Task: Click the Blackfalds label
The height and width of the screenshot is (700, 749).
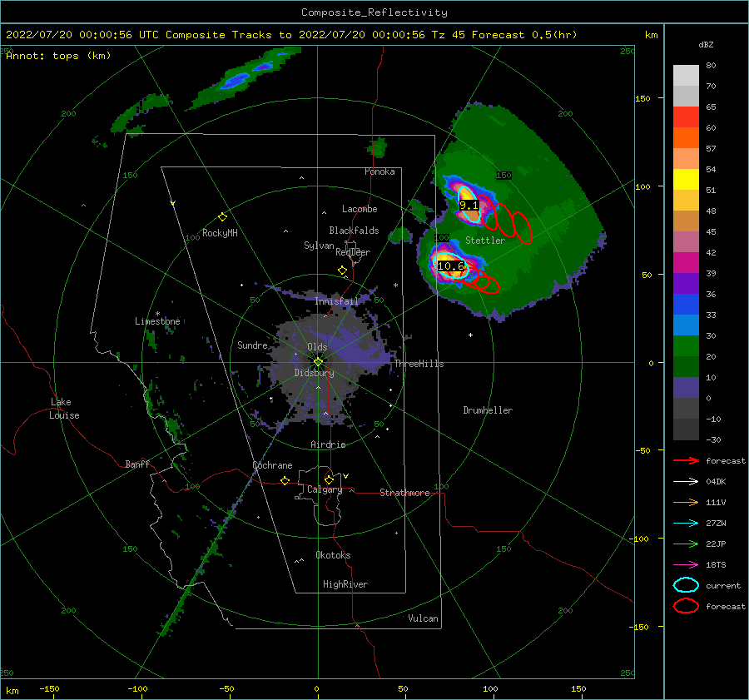Action: coord(354,231)
